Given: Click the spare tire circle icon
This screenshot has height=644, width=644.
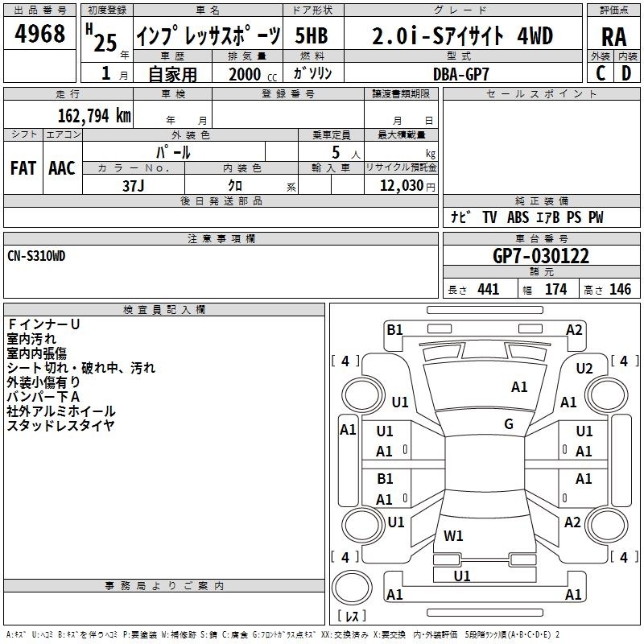Looking at the screenshot, I should [x=352, y=588].
